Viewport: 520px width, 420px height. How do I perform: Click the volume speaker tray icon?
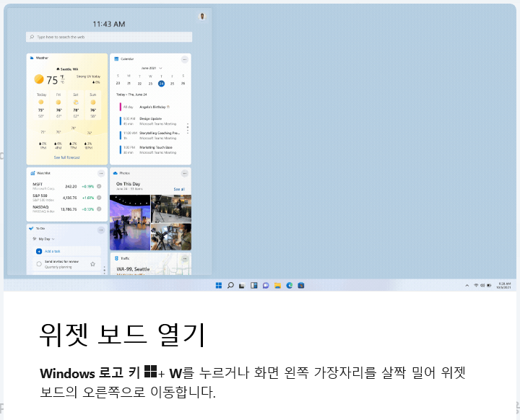[x=482, y=286]
